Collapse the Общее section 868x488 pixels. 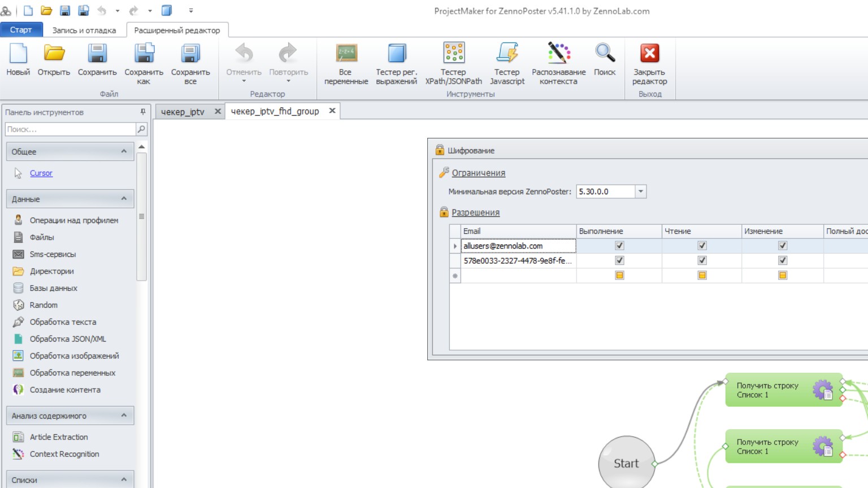(x=124, y=151)
